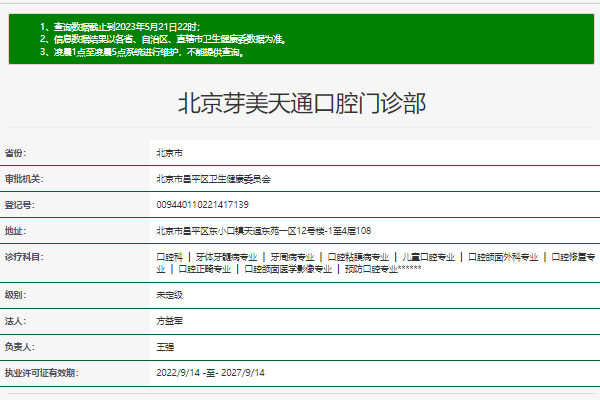Click registration number 00944011022141​7139
The image size is (600, 400).
pos(202,205)
